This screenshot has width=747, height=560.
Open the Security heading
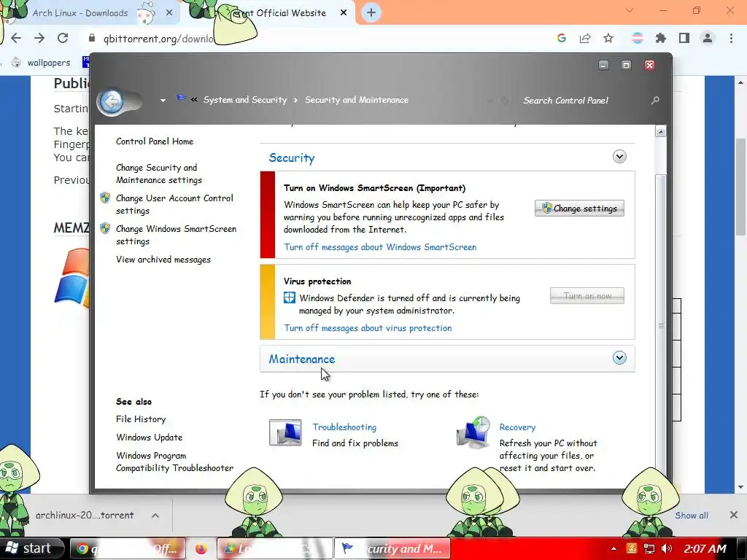click(292, 158)
